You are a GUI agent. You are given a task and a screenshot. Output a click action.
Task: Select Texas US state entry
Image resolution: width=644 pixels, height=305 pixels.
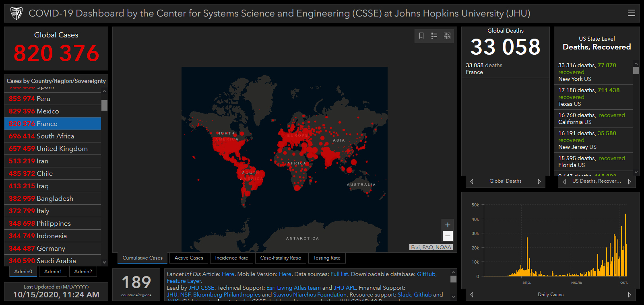(594, 97)
